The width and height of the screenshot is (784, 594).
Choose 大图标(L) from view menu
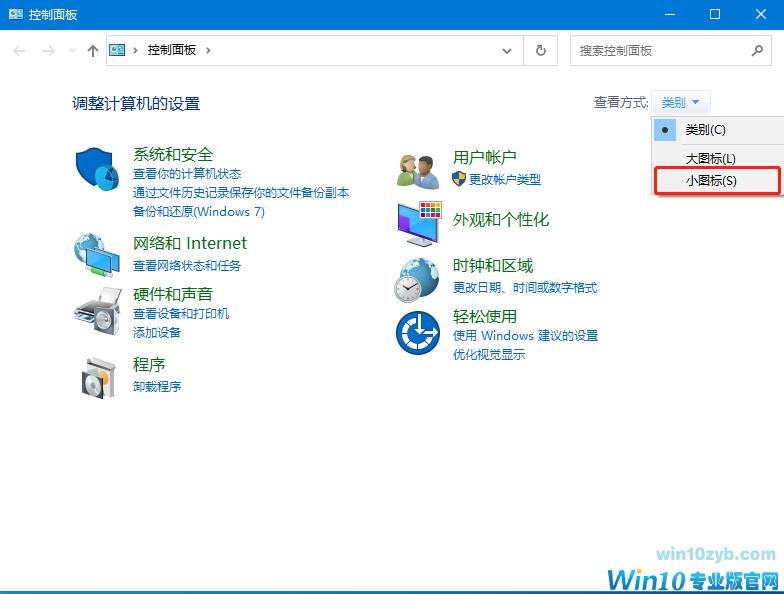click(718, 158)
